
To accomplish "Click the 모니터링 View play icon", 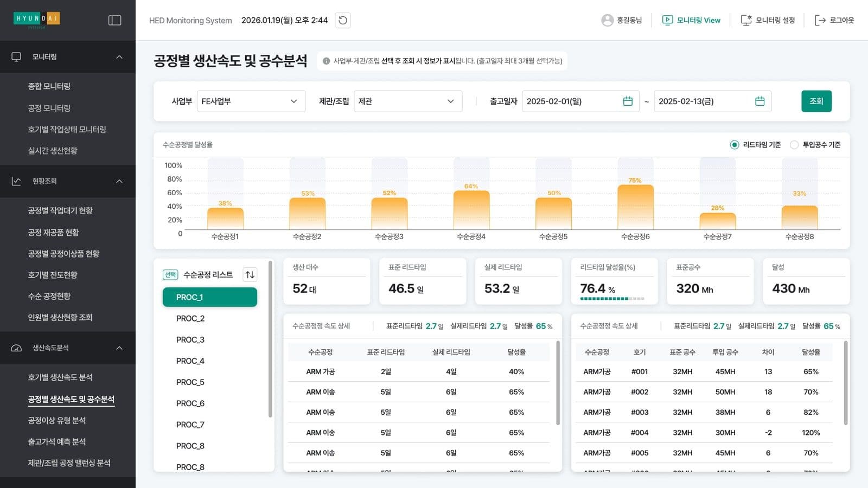I will coord(667,20).
